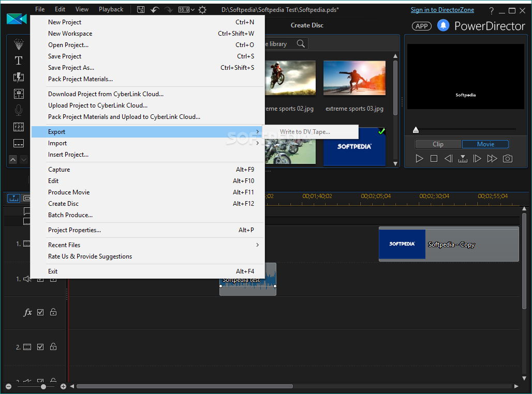Click the Stop button in preview
532x394 pixels.
pos(434,158)
